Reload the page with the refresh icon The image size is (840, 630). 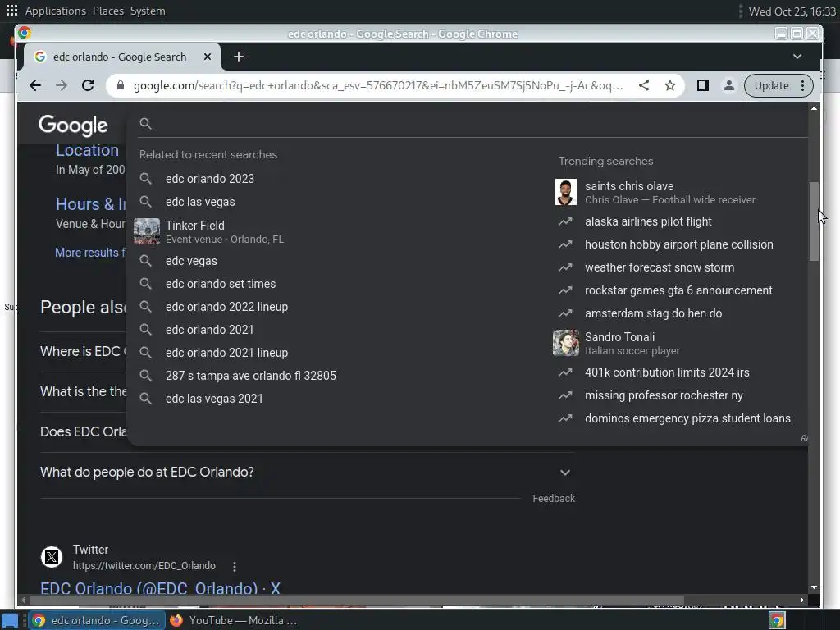point(88,85)
